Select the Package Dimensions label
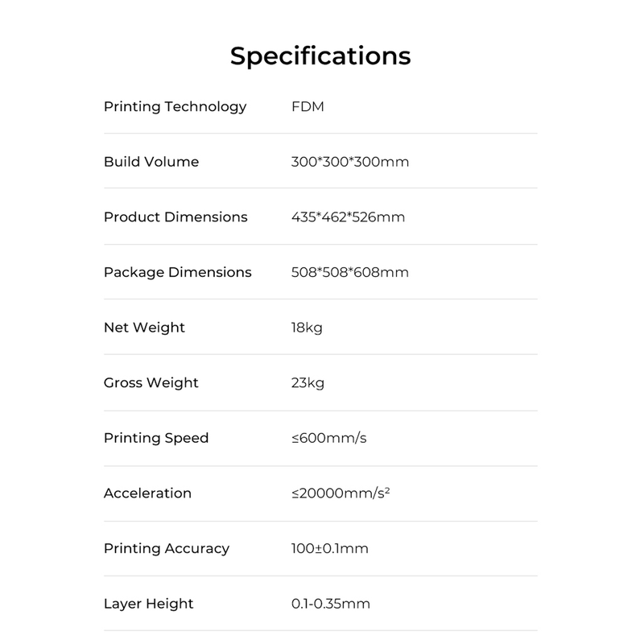The image size is (644, 644). pos(177,272)
